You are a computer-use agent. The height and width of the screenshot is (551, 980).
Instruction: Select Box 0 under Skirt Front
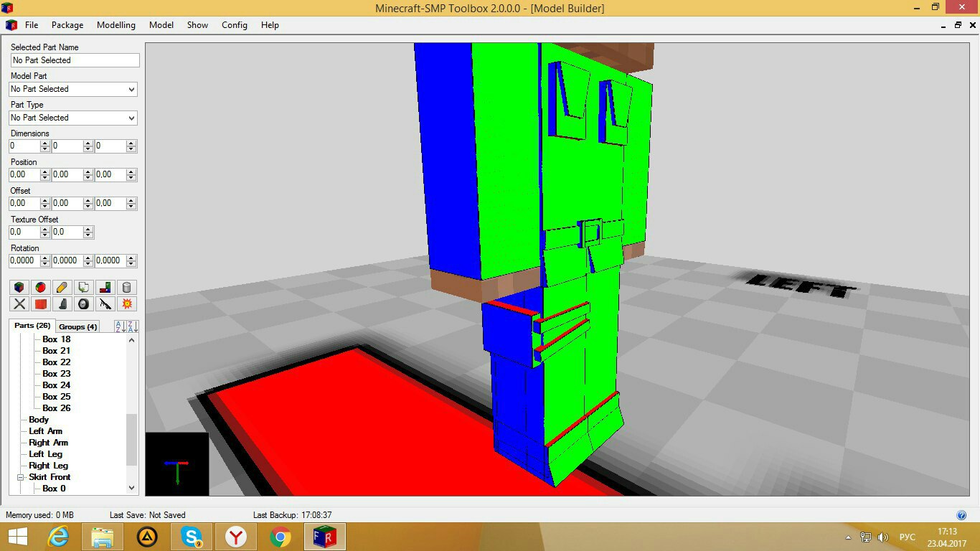pos(54,489)
